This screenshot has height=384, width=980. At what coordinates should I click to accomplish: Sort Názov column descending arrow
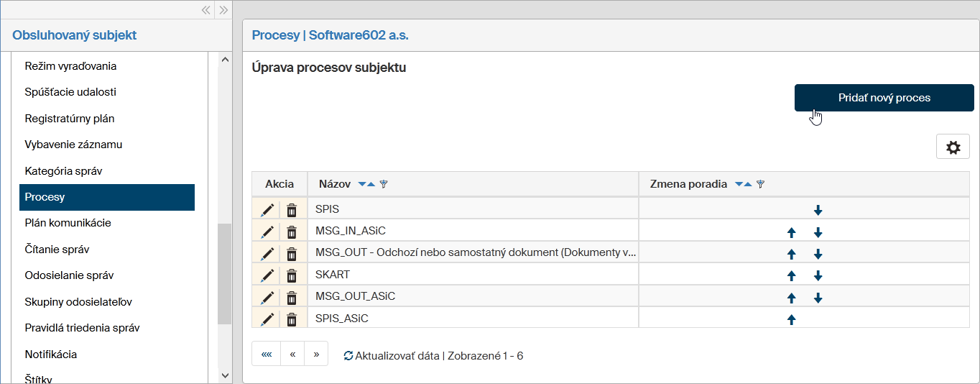point(362,184)
